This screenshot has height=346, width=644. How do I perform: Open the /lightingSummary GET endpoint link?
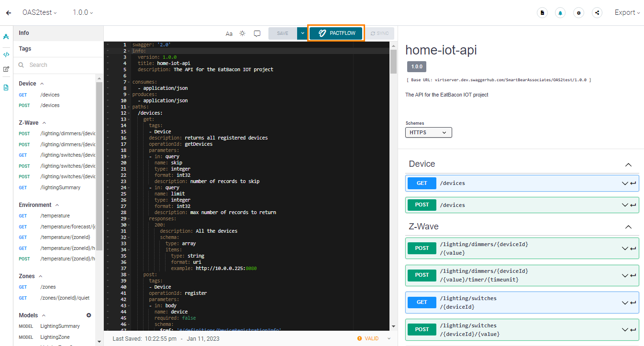coord(60,188)
